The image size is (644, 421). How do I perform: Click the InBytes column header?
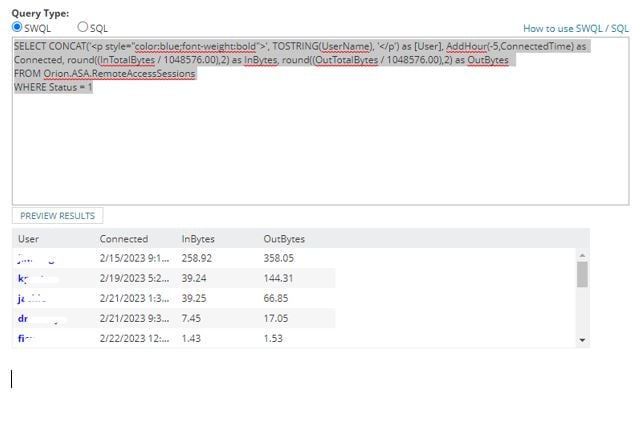[x=198, y=239]
